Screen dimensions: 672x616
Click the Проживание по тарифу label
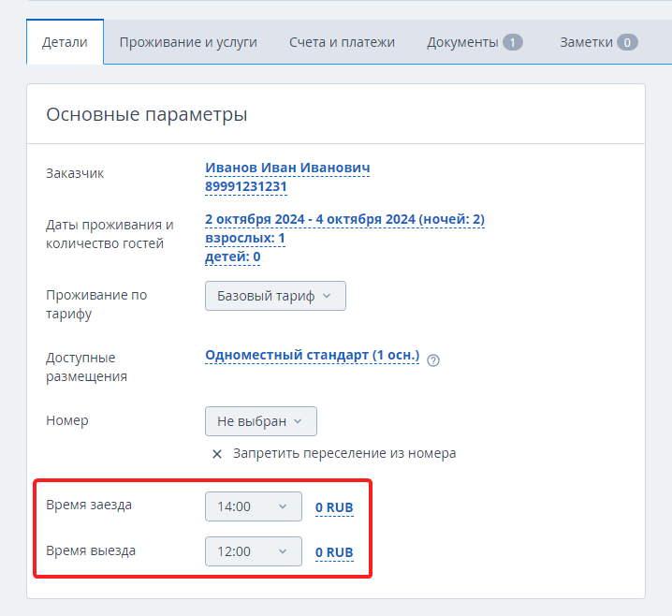pyautogui.click(x=96, y=304)
